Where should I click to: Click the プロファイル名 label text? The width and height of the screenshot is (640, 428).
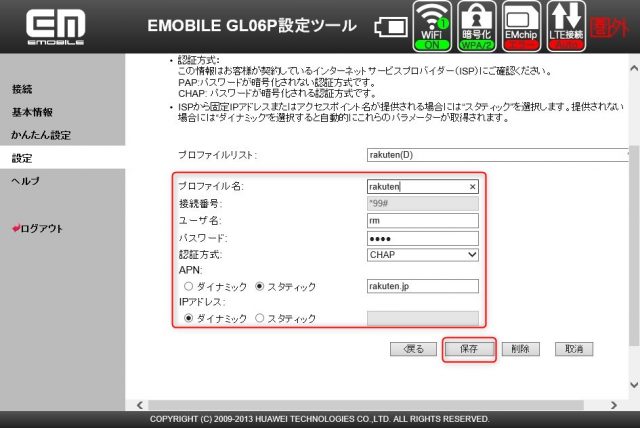[211, 186]
